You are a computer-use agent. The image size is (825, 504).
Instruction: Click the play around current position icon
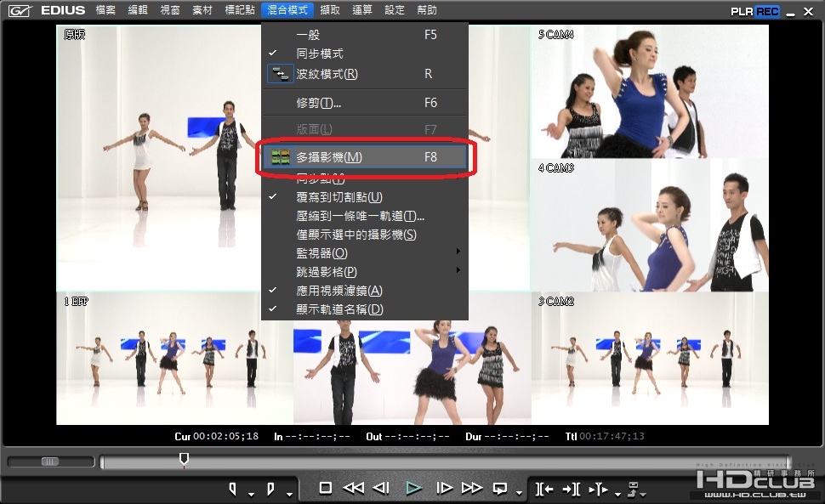pos(599,490)
